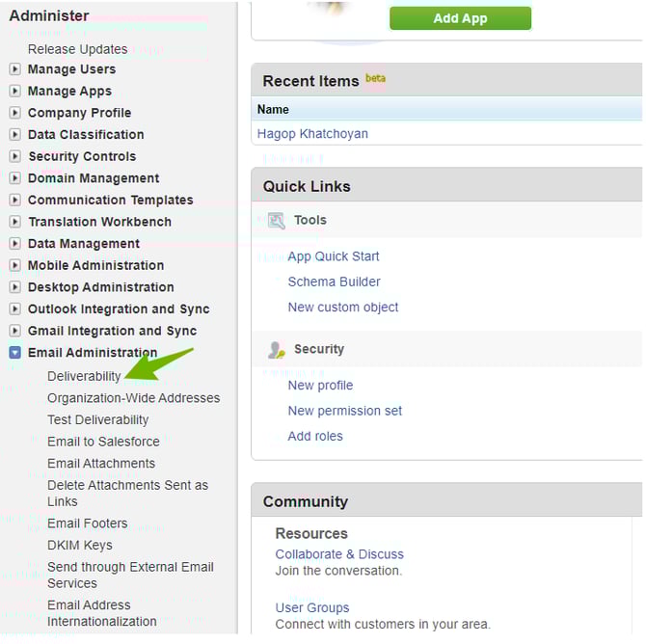Open the Deliverability settings page

tap(84, 376)
